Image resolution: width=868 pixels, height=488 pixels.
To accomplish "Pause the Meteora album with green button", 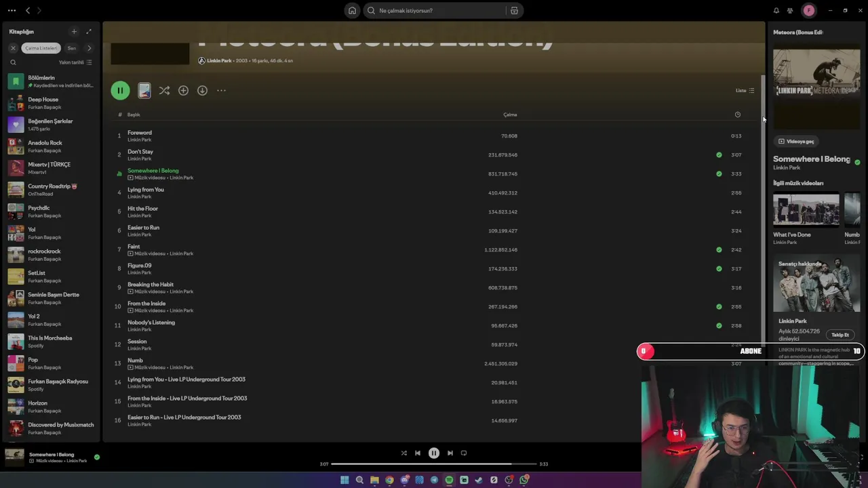I will click(120, 90).
